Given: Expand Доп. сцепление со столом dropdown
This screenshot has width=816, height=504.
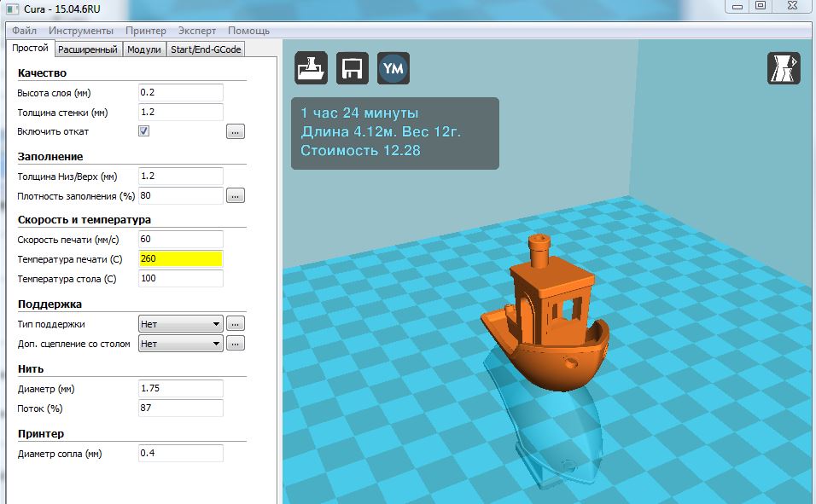Looking at the screenshot, I should pyautogui.click(x=180, y=344).
